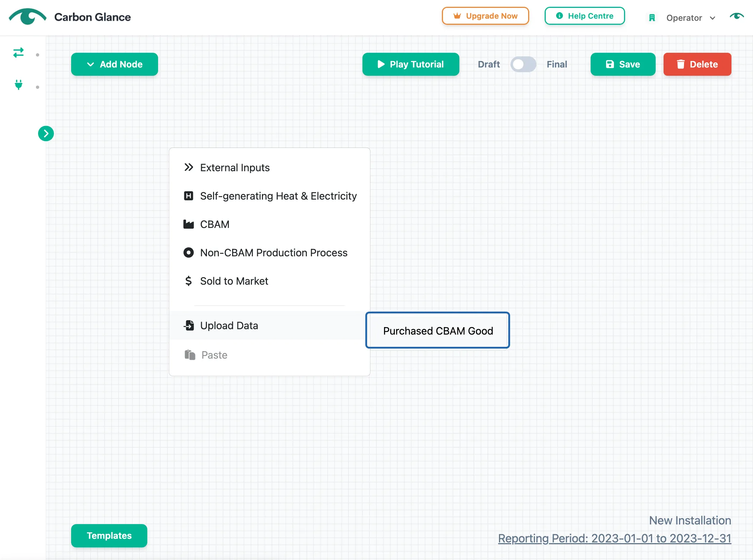Open the Operator account dropdown
This screenshot has width=753, height=560.
690,18
